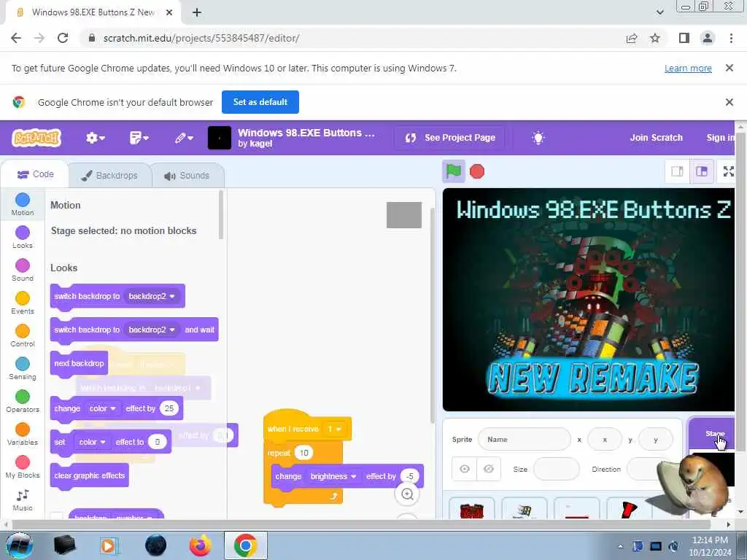The height and width of the screenshot is (560, 747).
Task: Switch to small stage layout
Action: 677,171
